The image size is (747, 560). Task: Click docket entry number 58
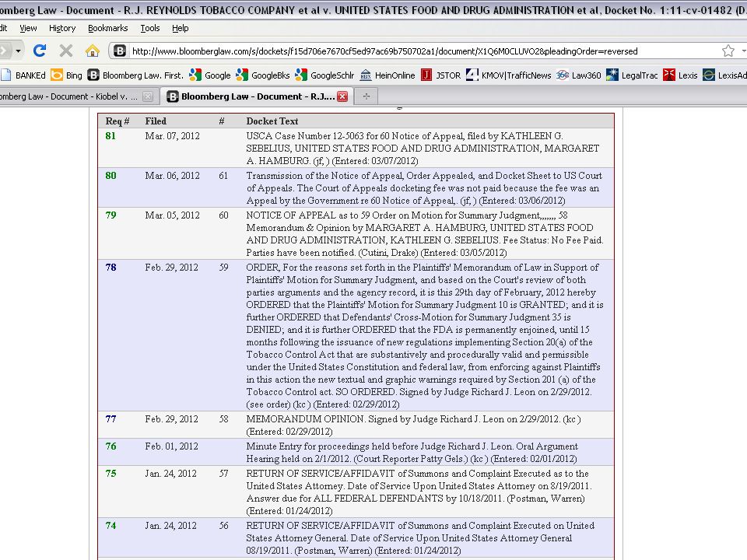tap(223, 418)
